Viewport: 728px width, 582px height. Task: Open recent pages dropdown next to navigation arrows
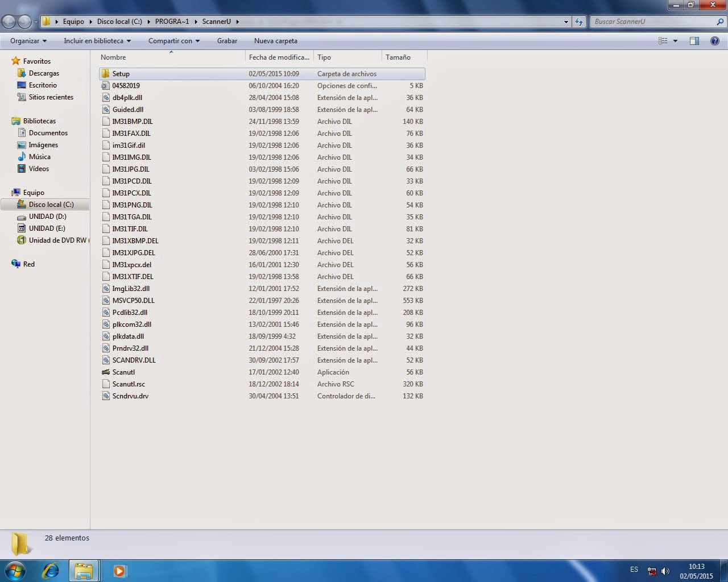36,22
